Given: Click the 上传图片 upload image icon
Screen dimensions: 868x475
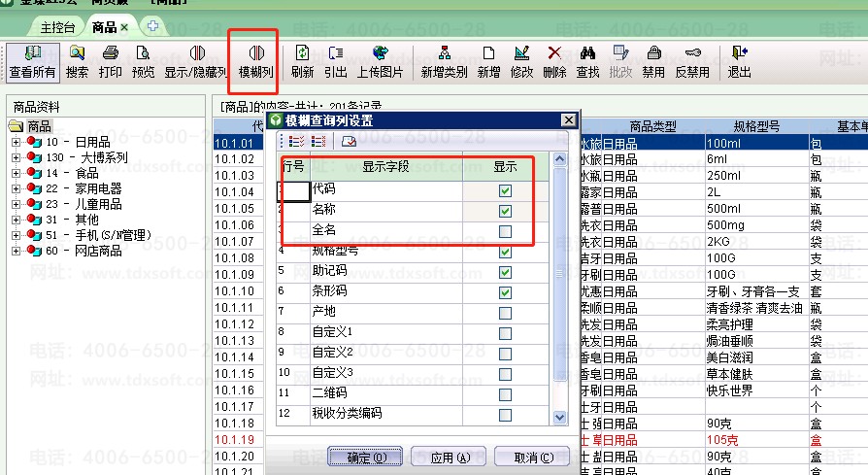Looking at the screenshot, I should (x=382, y=60).
